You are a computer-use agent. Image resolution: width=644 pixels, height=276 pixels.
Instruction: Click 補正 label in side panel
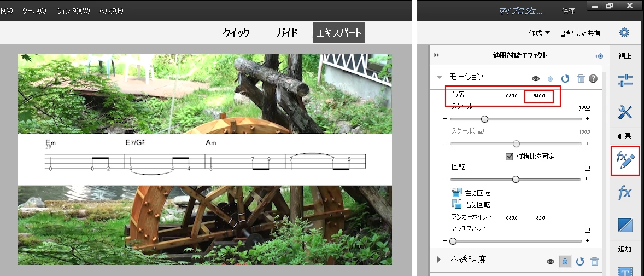[625, 55]
